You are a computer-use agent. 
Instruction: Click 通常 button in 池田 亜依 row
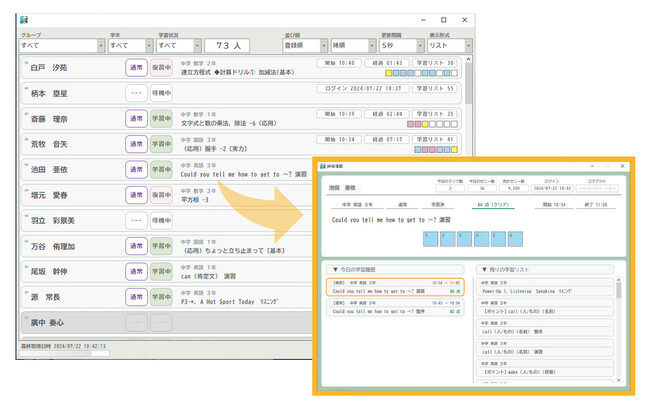pyautogui.click(x=136, y=169)
